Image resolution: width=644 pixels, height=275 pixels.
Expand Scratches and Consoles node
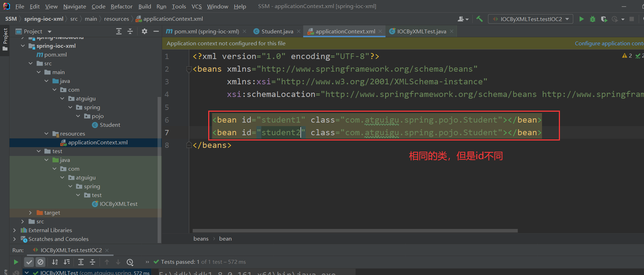14,239
